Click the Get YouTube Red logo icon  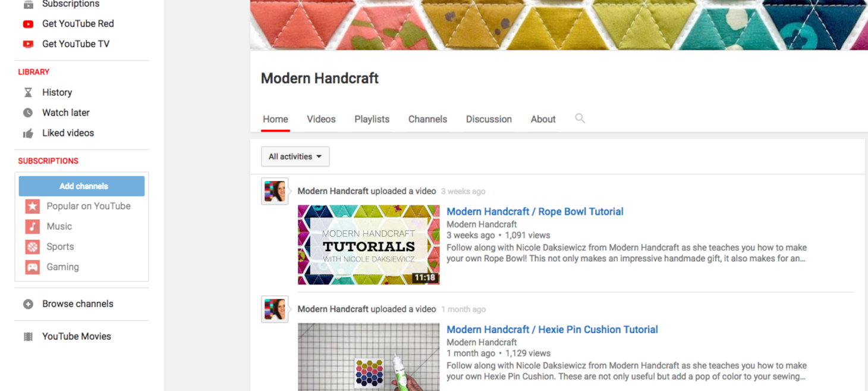[28, 24]
